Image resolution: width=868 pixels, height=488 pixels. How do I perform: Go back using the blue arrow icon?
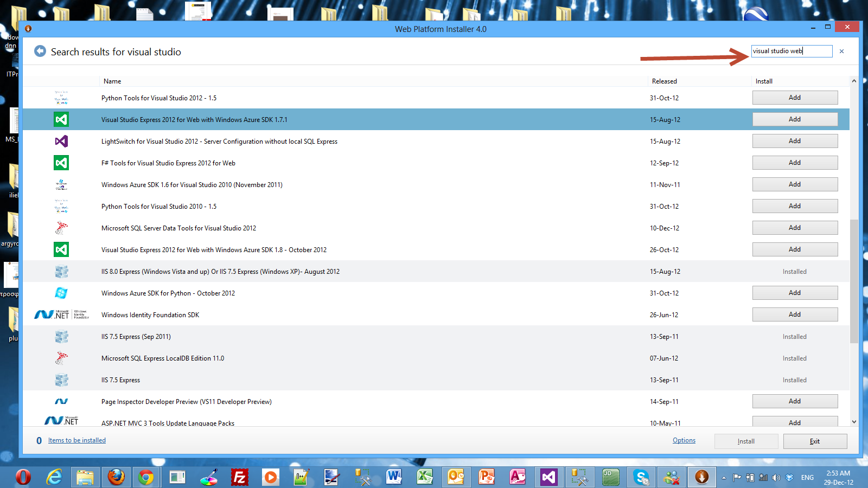[x=40, y=51]
